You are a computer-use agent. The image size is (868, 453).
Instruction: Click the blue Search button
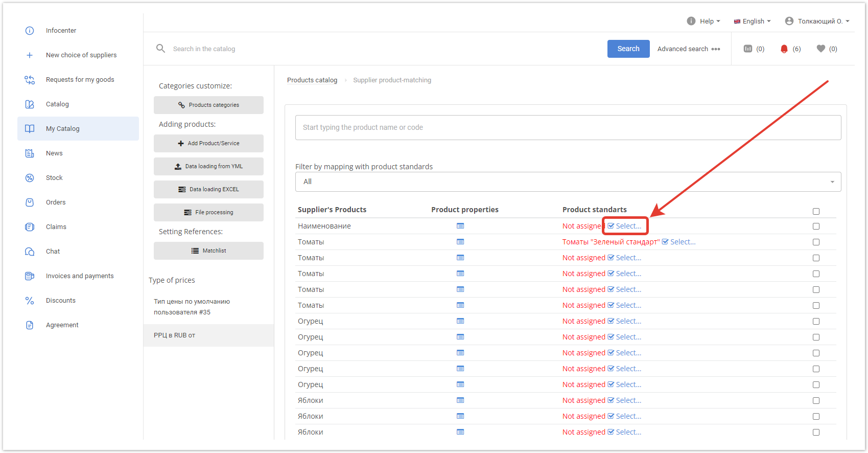click(x=628, y=49)
